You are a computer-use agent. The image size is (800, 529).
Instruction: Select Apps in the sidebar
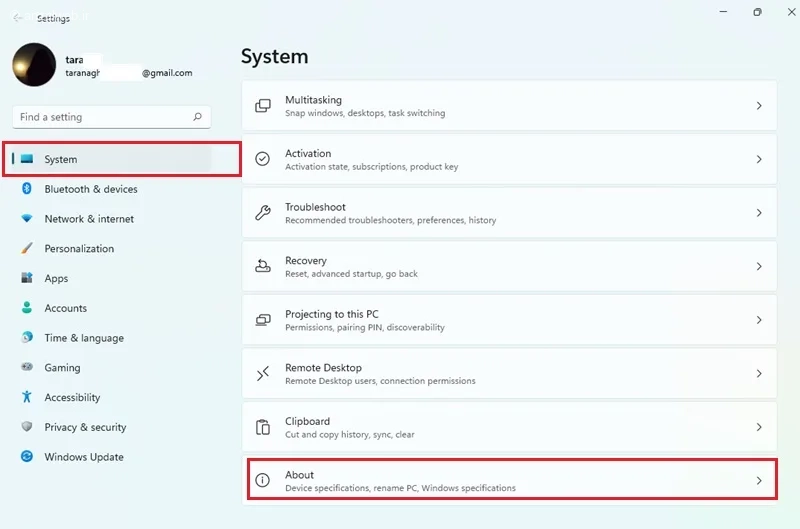[56, 279]
